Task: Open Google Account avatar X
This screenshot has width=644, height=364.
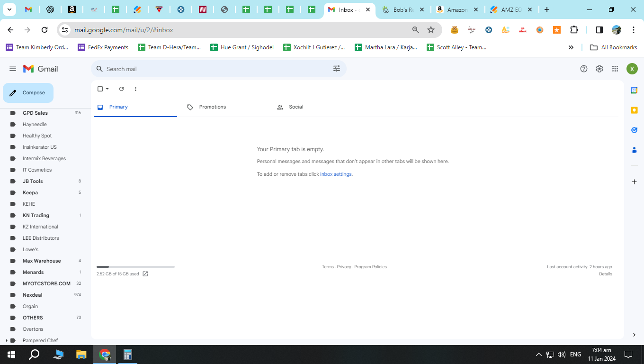Action: [x=632, y=69]
